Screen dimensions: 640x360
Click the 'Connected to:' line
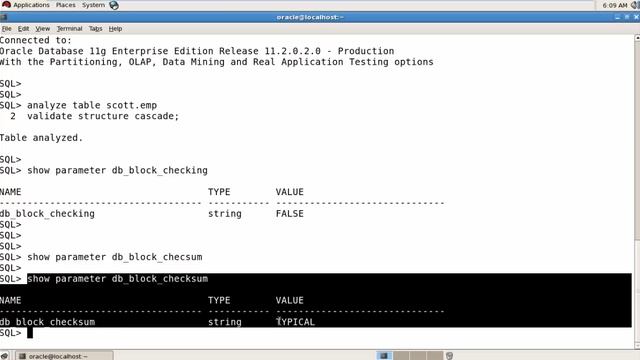[36, 40]
